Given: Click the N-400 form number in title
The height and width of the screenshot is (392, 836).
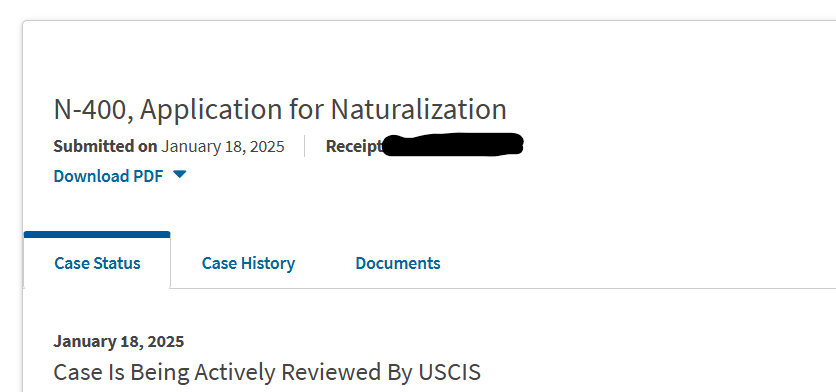Looking at the screenshot, I should (93, 109).
